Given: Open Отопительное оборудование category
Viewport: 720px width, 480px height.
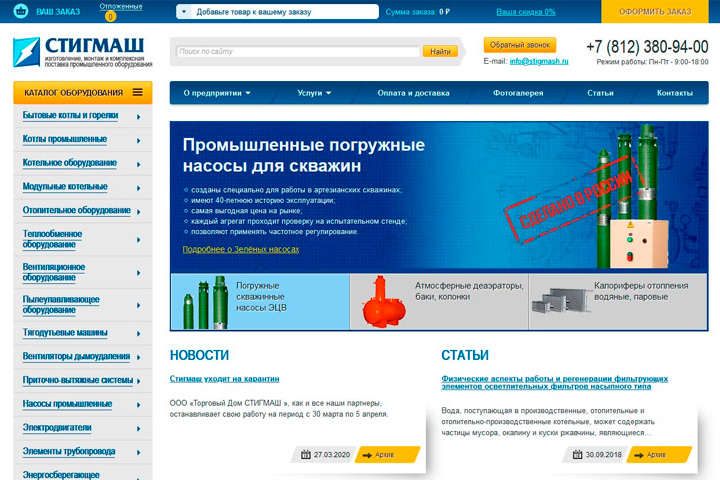Looking at the screenshot, I should [x=77, y=210].
